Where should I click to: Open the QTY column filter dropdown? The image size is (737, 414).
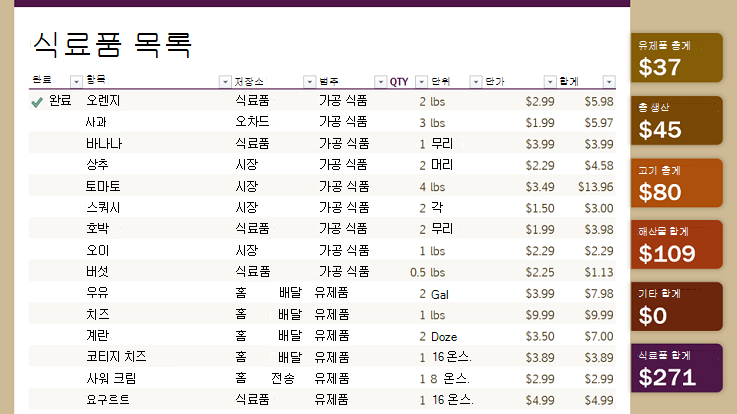tap(421, 82)
